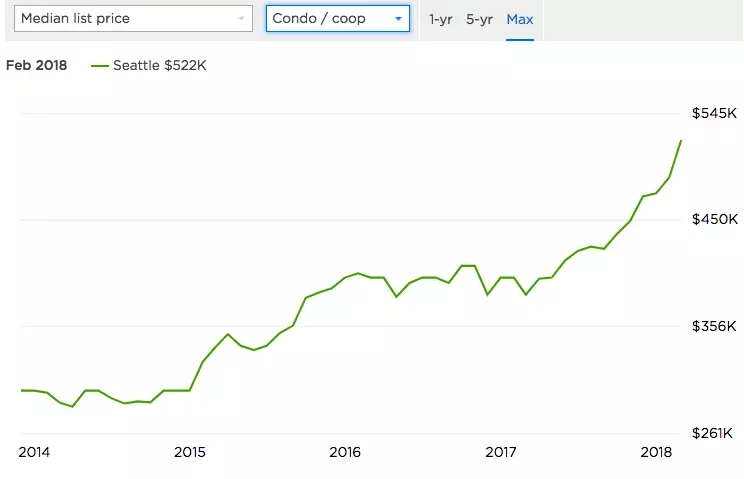Click the Feb 2018 date label
This screenshot has width=744, height=479.
(x=36, y=66)
